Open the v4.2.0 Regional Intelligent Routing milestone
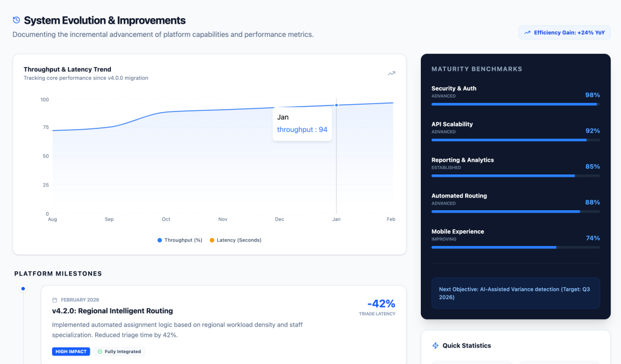 [x=112, y=311]
